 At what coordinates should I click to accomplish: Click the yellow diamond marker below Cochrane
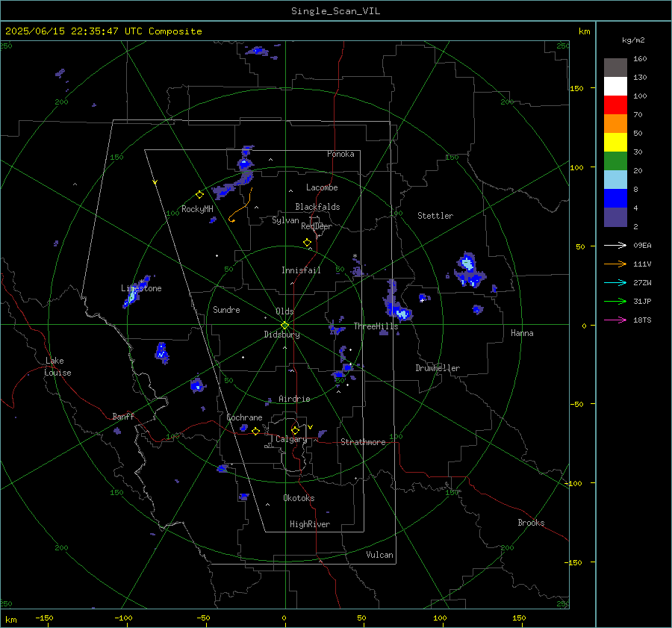tap(255, 432)
